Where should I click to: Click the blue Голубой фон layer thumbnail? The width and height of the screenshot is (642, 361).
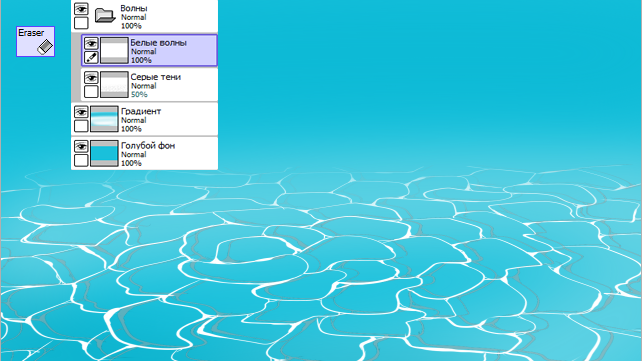click(x=104, y=153)
